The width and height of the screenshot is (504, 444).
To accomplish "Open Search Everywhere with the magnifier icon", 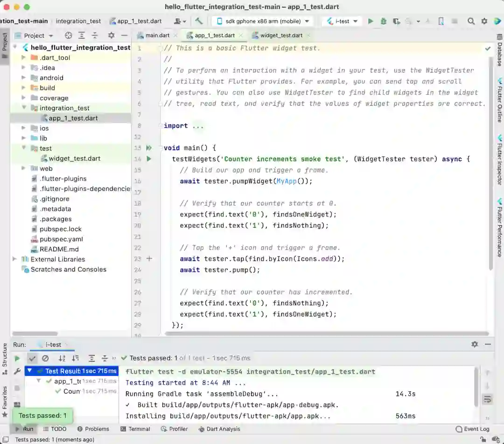I will pos(471,21).
